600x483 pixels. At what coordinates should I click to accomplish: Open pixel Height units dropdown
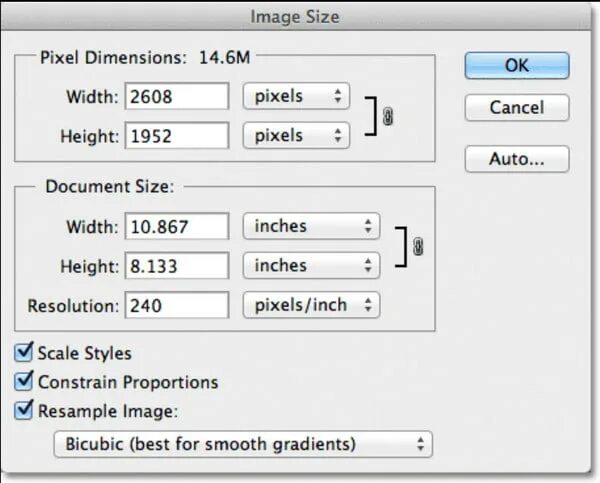pyautogui.click(x=296, y=135)
